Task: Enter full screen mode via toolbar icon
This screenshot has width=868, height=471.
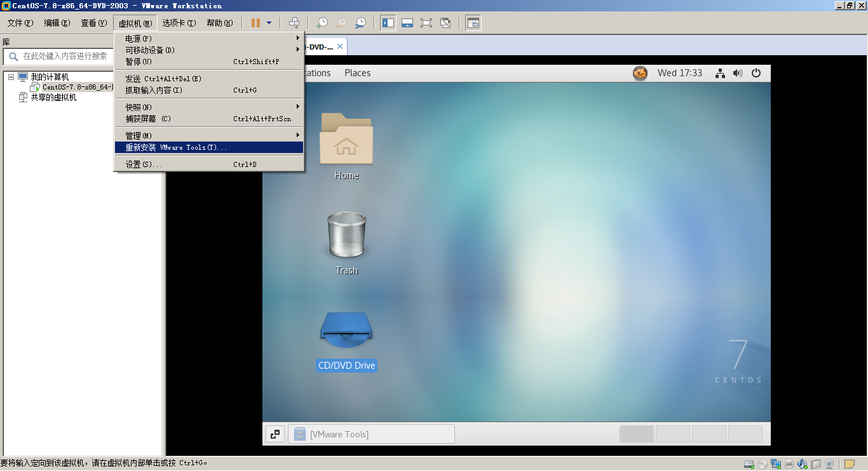Action: [426, 23]
